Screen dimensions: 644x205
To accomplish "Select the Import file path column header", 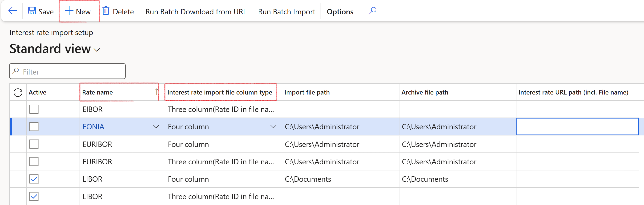I will (x=307, y=92).
